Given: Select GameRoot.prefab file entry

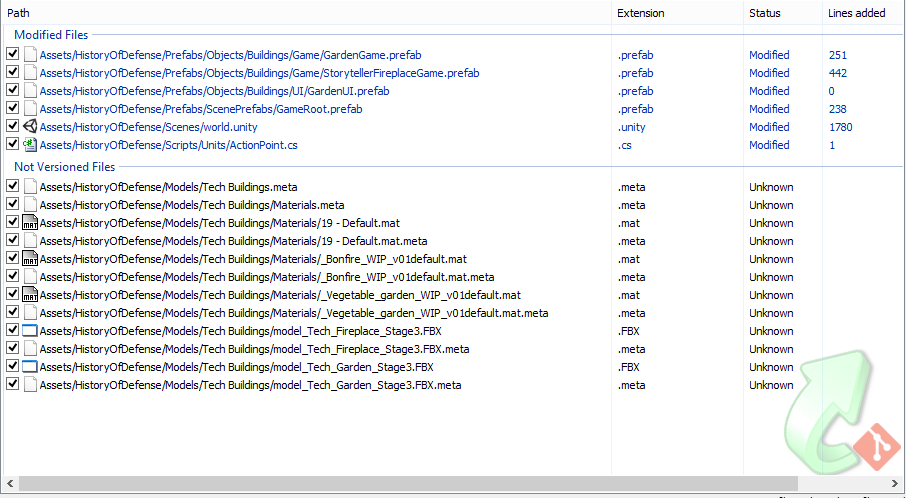Looking at the screenshot, I should tap(200, 109).
